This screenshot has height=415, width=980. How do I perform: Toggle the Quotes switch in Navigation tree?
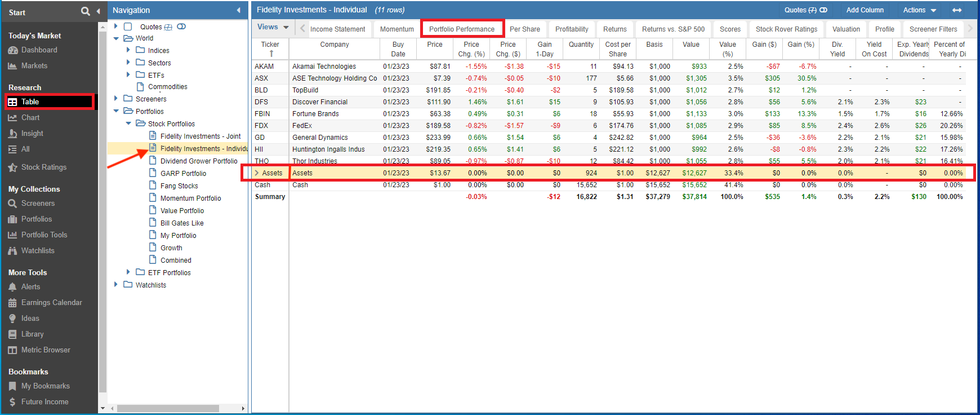[x=181, y=27]
